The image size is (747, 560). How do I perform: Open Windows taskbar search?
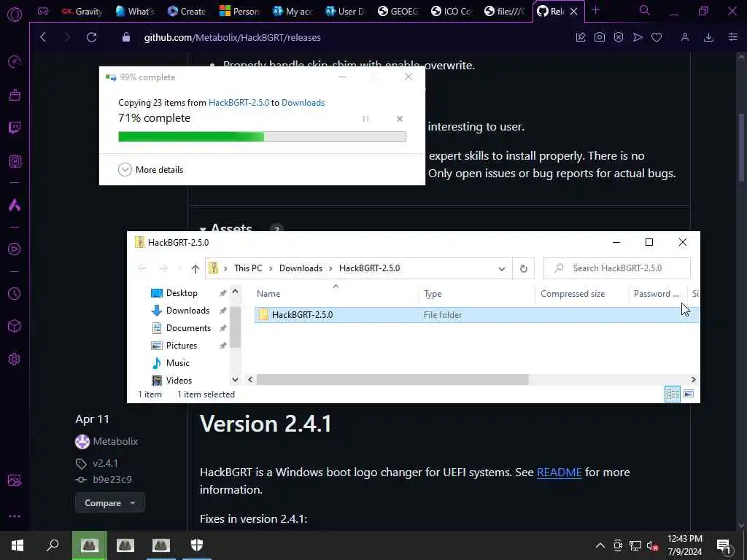pyautogui.click(x=53, y=545)
